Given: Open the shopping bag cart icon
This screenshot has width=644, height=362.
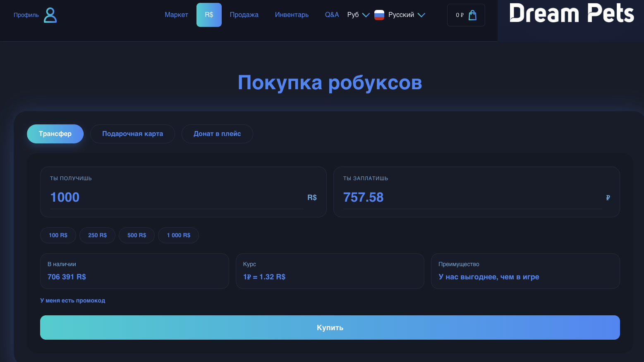Looking at the screenshot, I should tap(472, 15).
